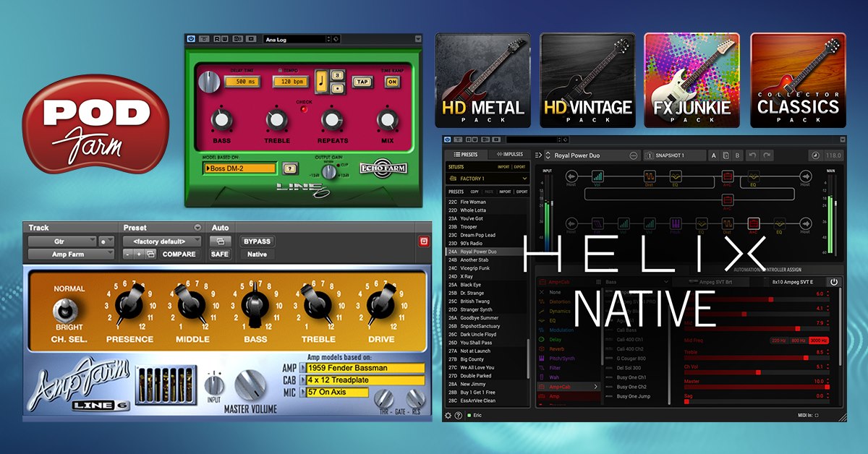Image resolution: width=868 pixels, height=454 pixels.
Task: Choose Reverb in the Helix model category list
Action: tap(557, 349)
